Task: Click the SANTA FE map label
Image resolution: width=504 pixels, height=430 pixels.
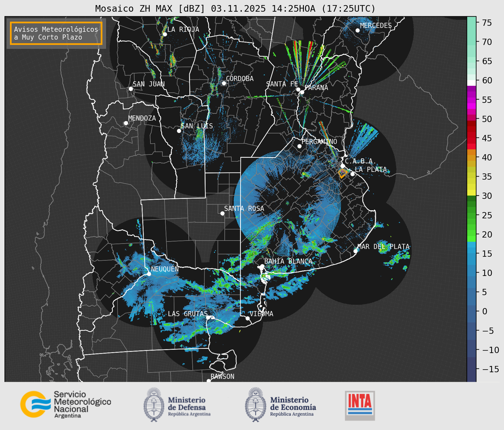Action: click(x=282, y=84)
